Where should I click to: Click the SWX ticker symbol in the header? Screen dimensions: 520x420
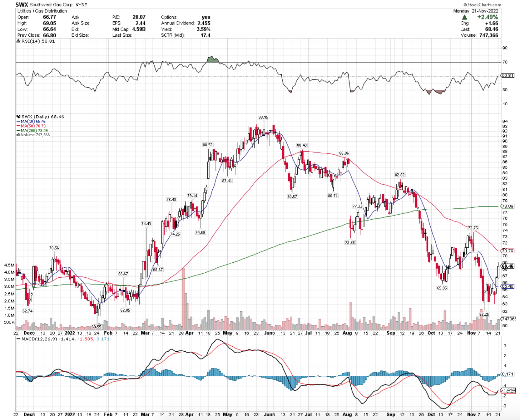[x=22, y=5]
